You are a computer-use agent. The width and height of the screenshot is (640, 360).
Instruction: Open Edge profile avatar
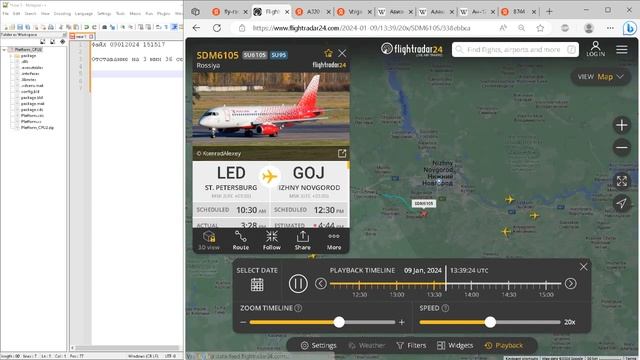[589, 28]
